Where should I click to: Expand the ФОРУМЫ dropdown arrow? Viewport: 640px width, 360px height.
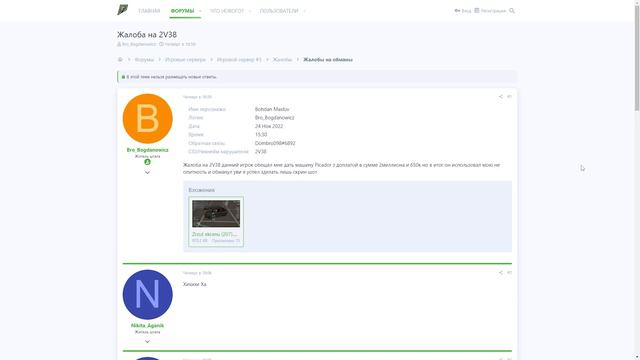(x=200, y=11)
